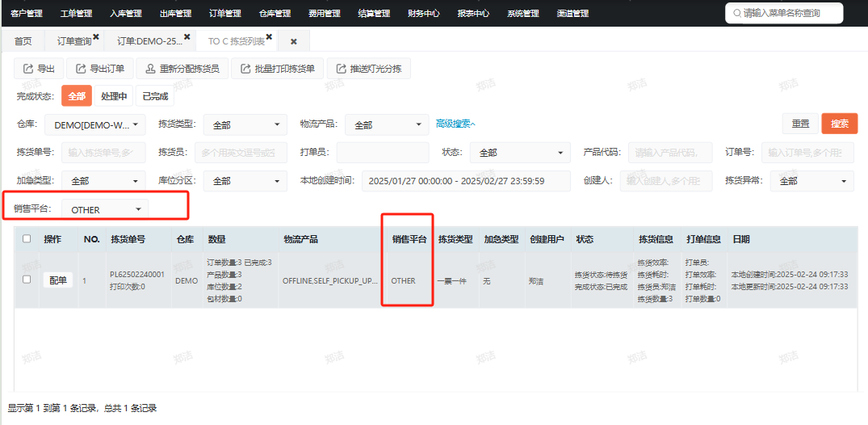Screen dimensions: 868x425
Task: Open the 状态 dropdown
Action: tap(520, 153)
